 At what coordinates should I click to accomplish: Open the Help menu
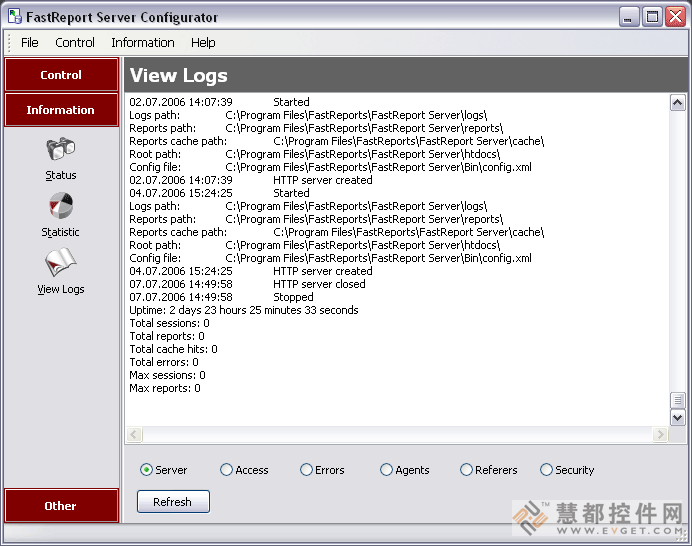(x=203, y=43)
